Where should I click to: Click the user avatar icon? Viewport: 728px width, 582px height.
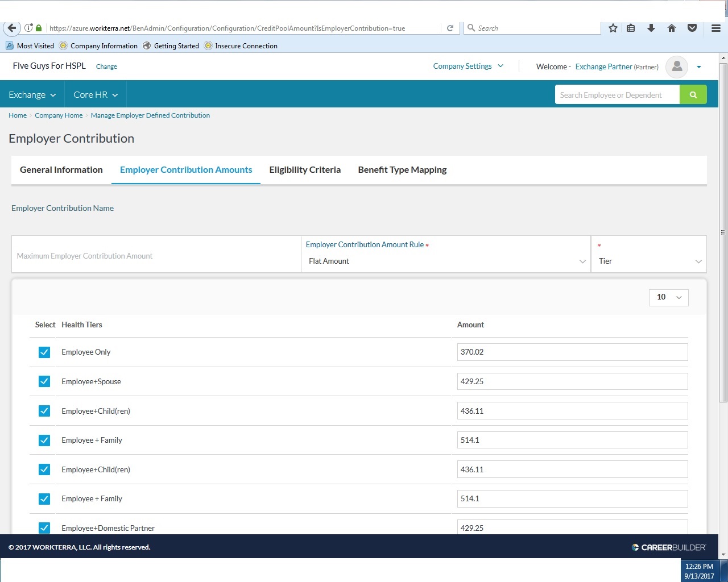pyautogui.click(x=677, y=67)
